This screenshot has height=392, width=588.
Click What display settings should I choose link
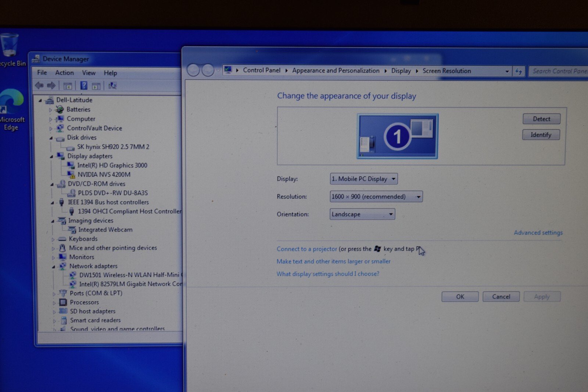click(328, 274)
